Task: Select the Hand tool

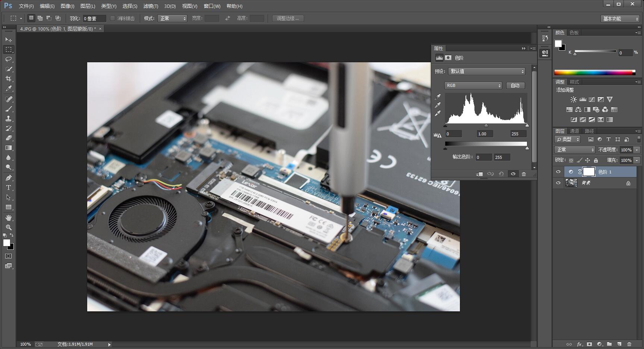Action: pos(9,218)
